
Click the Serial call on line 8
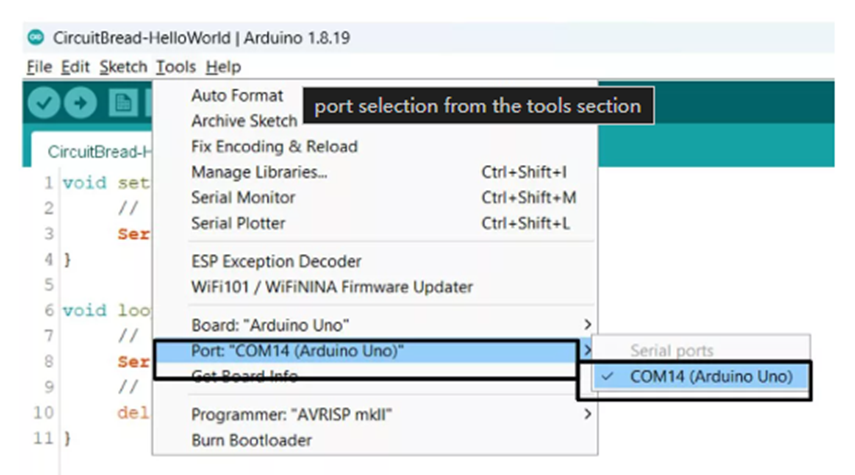(134, 362)
